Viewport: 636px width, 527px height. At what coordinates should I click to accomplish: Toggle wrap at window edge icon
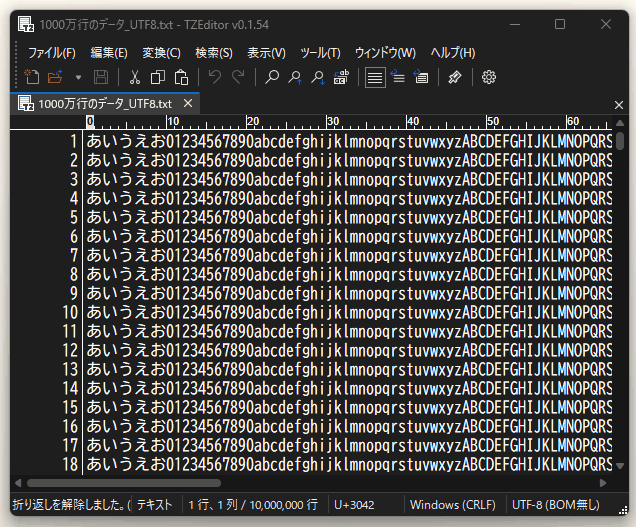(x=421, y=77)
